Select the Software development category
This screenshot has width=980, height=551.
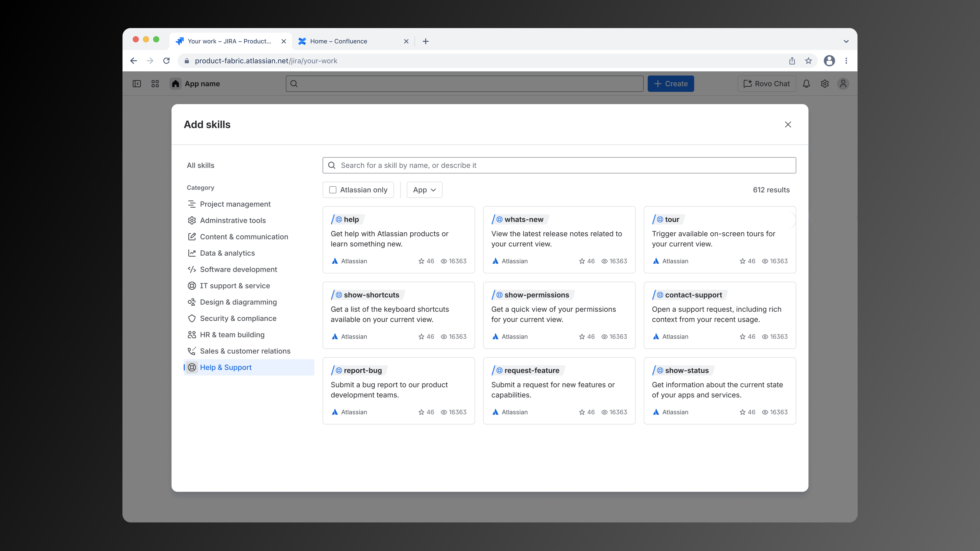click(238, 269)
